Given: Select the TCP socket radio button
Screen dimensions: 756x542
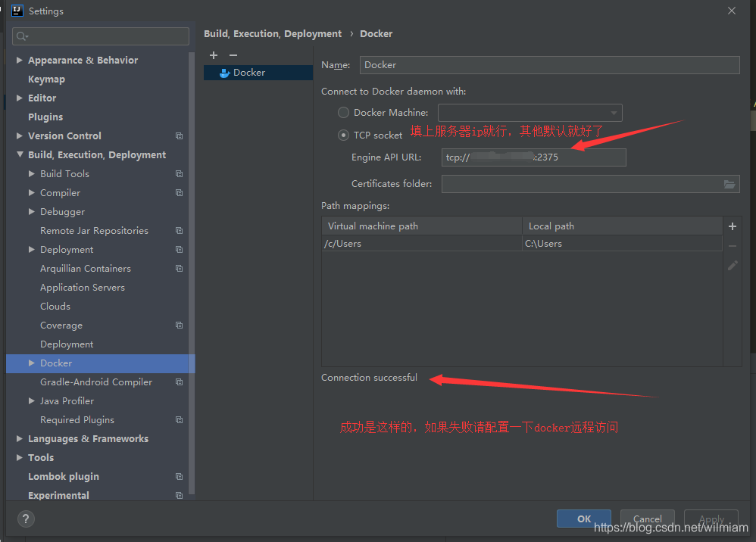Looking at the screenshot, I should 343,135.
